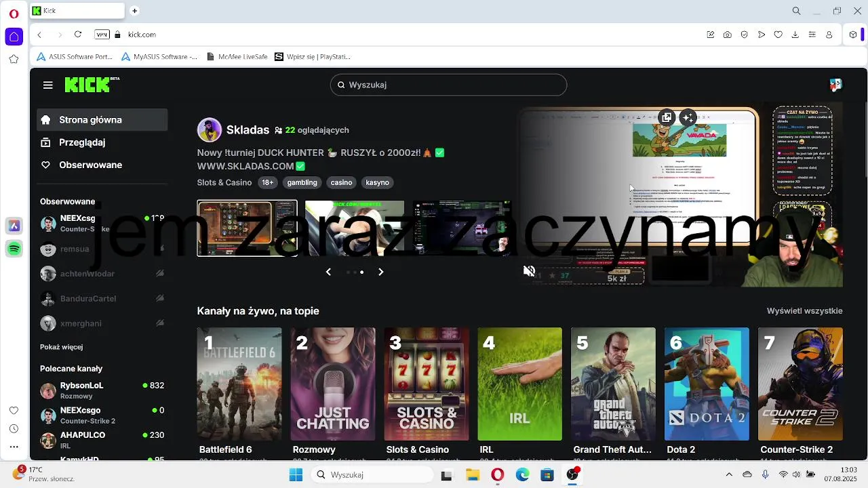
Task: Click the VPN badge in address bar
Action: coord(102,35)
